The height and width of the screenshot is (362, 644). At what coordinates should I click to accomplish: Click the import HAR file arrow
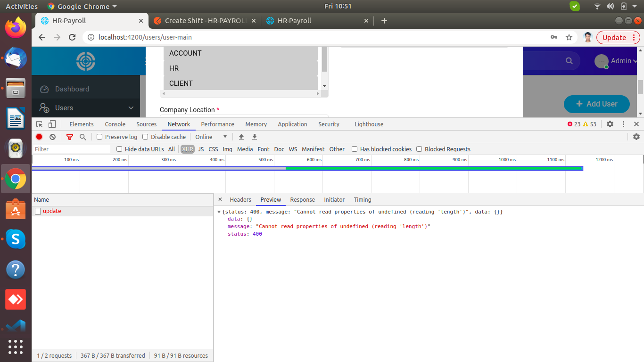tap(241, 137)
